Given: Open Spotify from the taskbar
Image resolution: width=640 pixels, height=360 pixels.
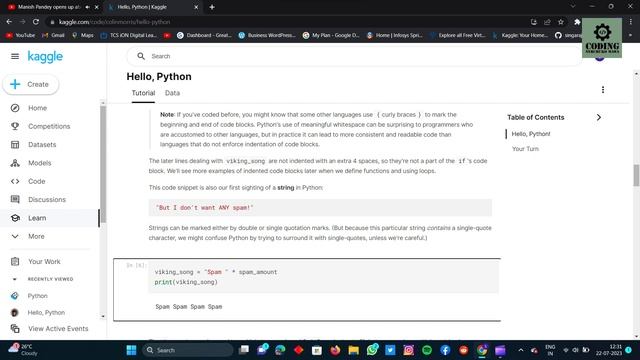Looking at the screenshot, I should (427, 350).
